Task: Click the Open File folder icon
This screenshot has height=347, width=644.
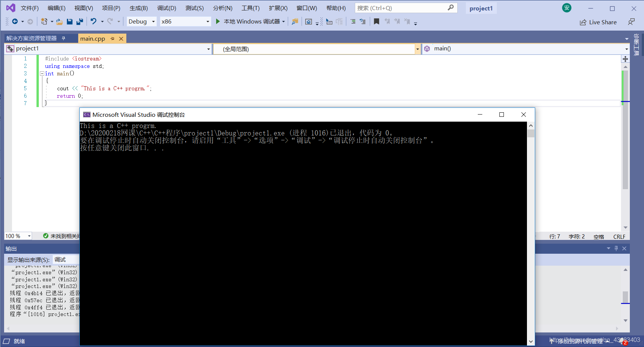Action: pyautogui.click(x=59, y=22)
